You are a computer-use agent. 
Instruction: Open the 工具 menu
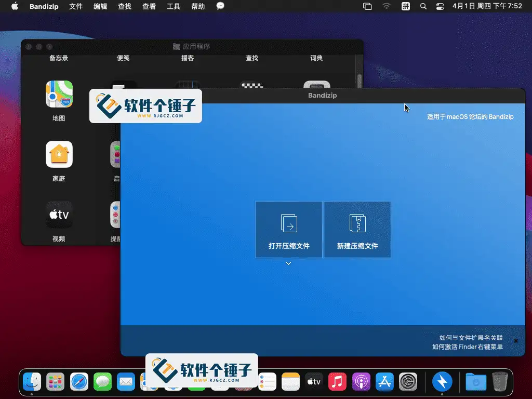(x=174, y=7)
